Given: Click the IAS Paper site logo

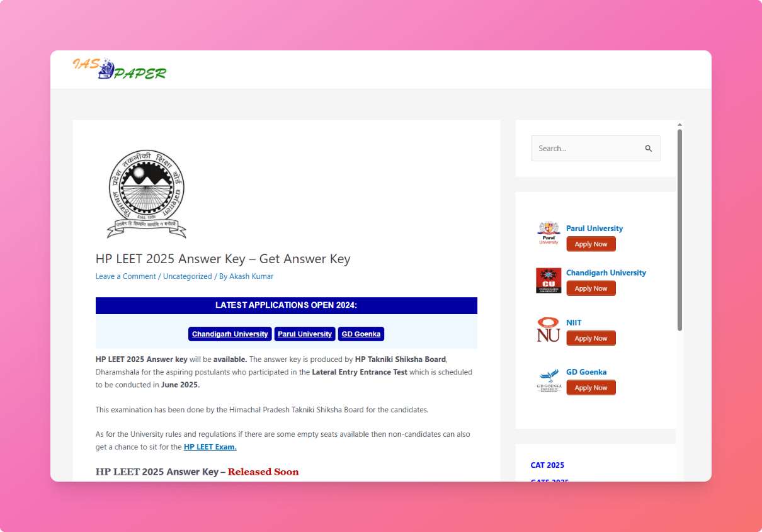Looking at the screenshot, I should tap(119, 69).
